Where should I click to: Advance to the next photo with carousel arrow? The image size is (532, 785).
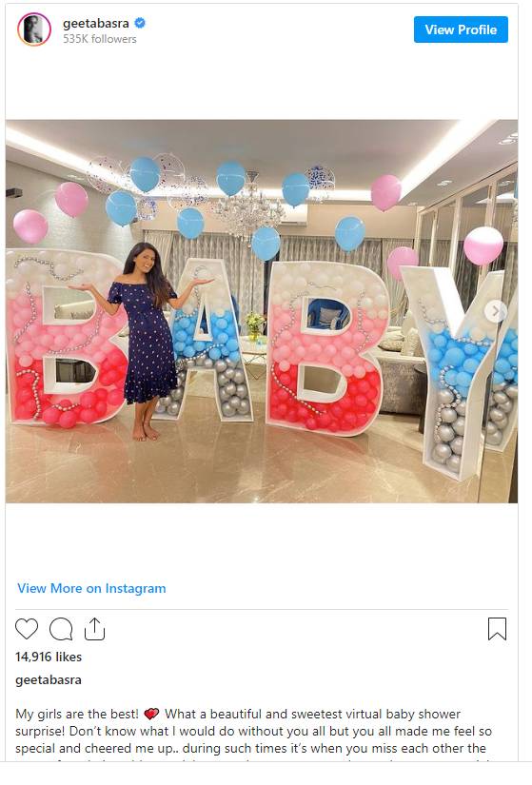tap(495, 311)
